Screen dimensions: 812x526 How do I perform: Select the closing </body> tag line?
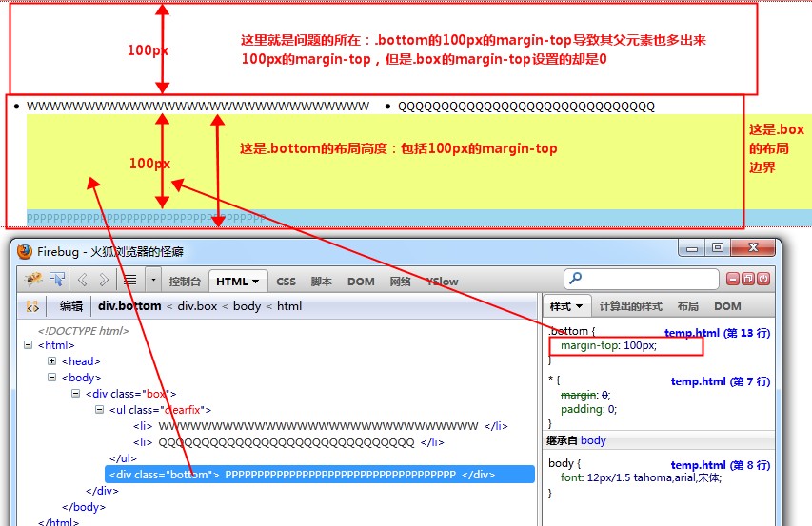pos(84,507)
